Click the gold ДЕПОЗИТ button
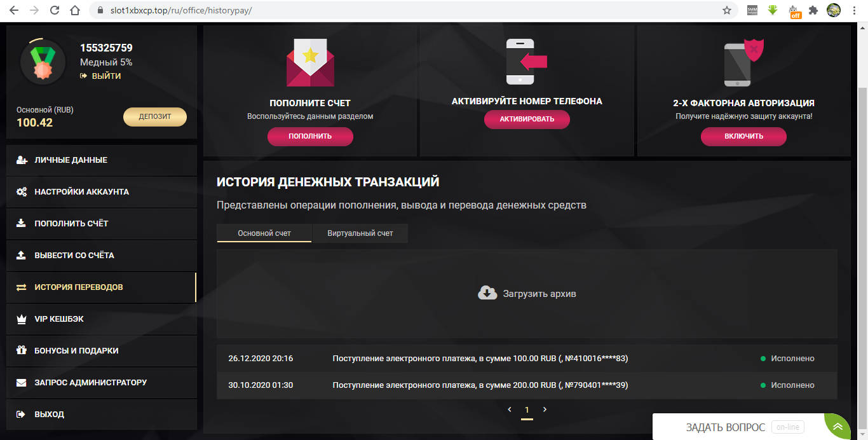This screenshot has height=440, width=868. [154, 117]
